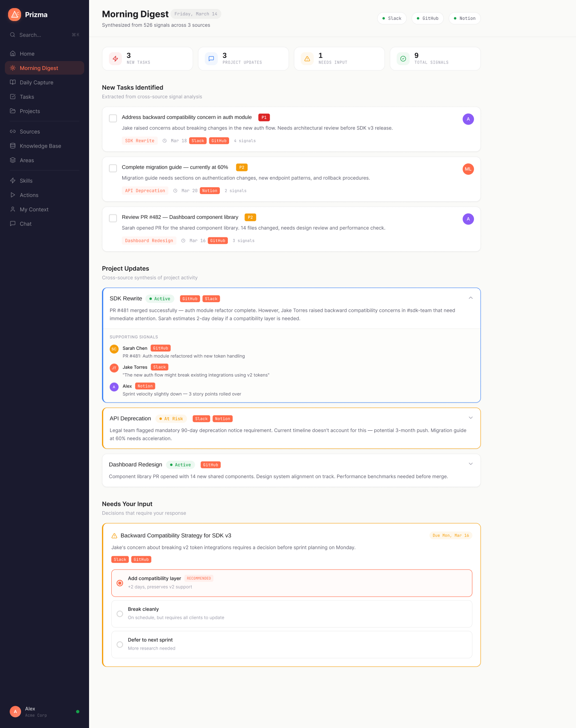Click the Project Updates chat bubble icon
Image resolution: width=576 pixels, height=728 pixels.
pyautogui.click(x=211, y=59)
